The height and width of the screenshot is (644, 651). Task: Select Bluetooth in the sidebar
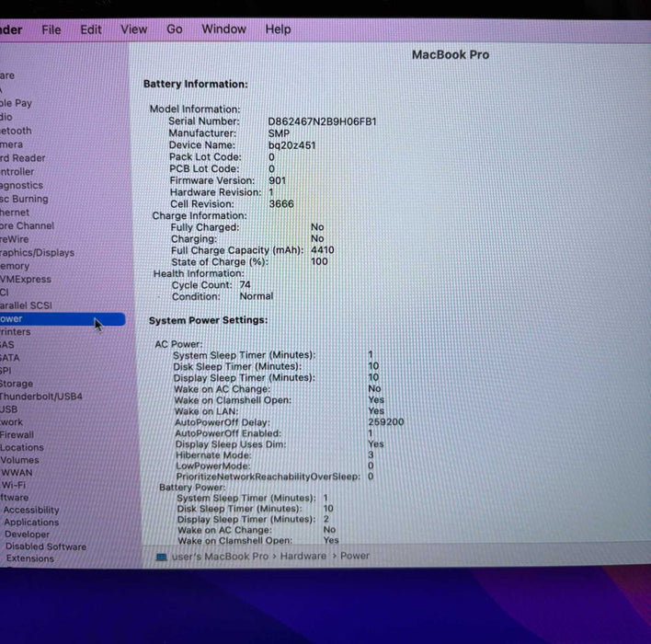point(16,131)
